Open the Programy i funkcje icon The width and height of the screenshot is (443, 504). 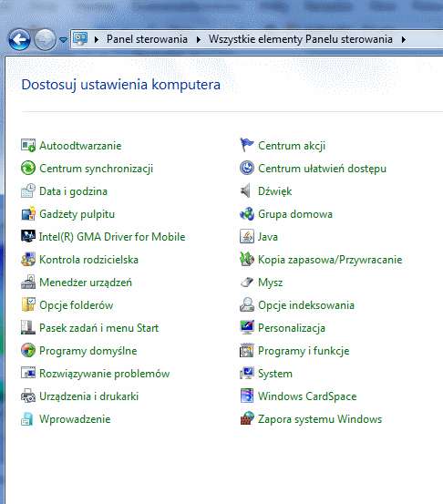pos(247,351)
